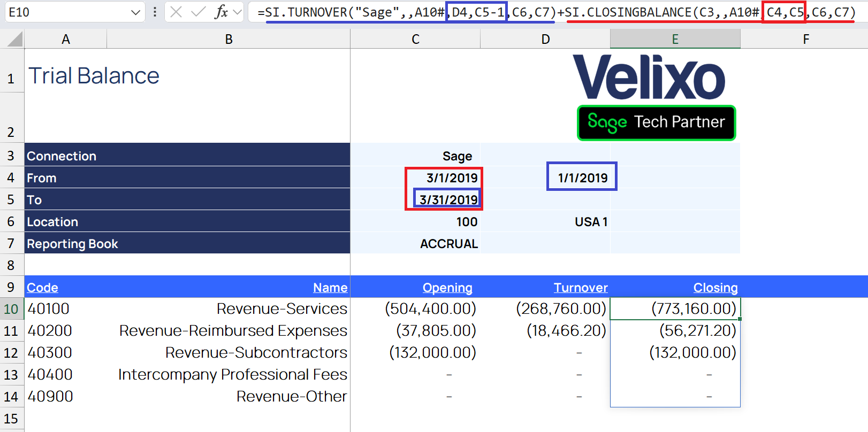Screen dimensions: 868x432
Task: Click the Sage Tech Partner badge
Action: pyautogui.click(x=656, y=122)
